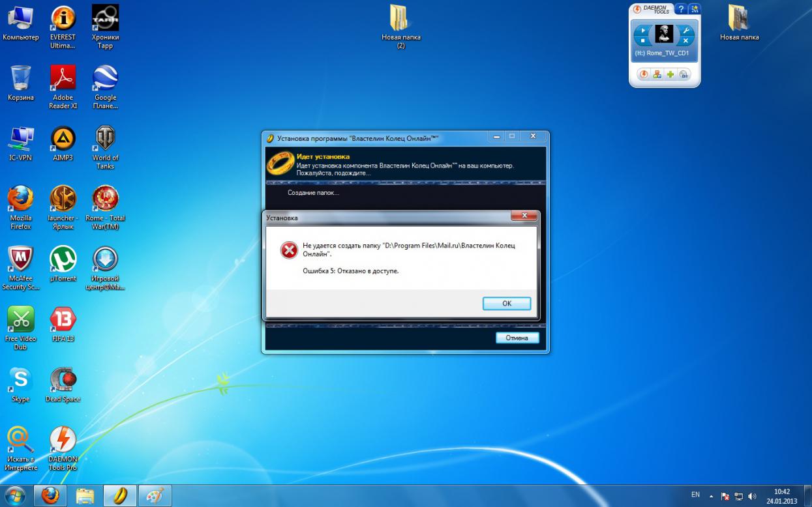Select the Google Планета shortcut
Screen dimensions: 812x507
[x=105, y=87]
